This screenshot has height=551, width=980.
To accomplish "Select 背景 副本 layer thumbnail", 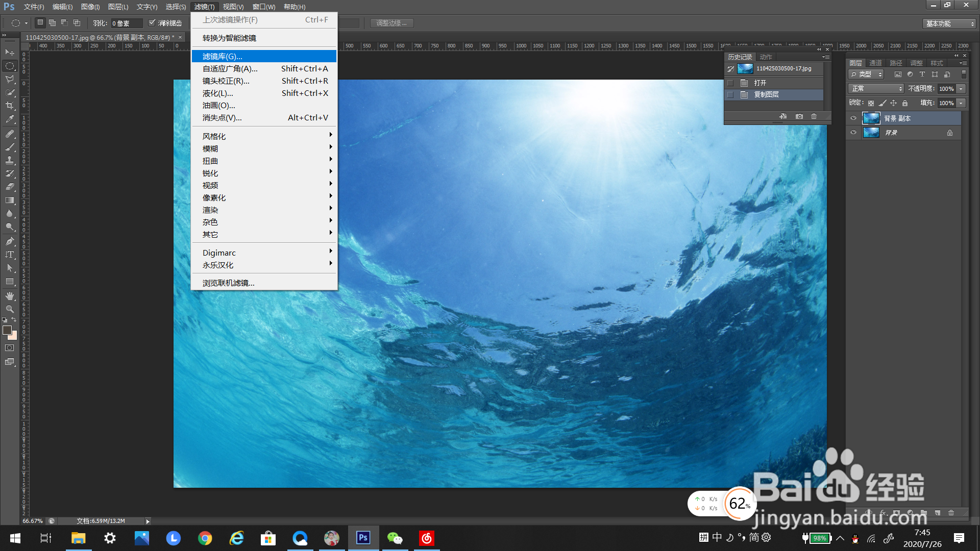I will 871,118.
